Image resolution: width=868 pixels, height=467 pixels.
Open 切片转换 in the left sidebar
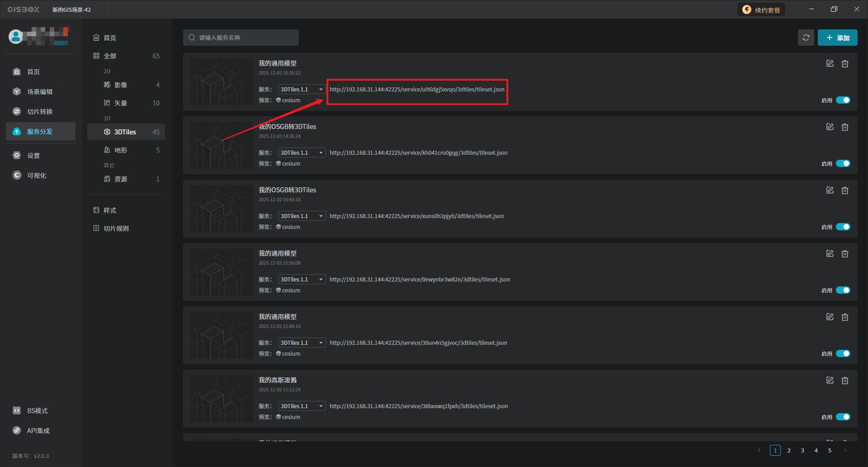(40, 112)
